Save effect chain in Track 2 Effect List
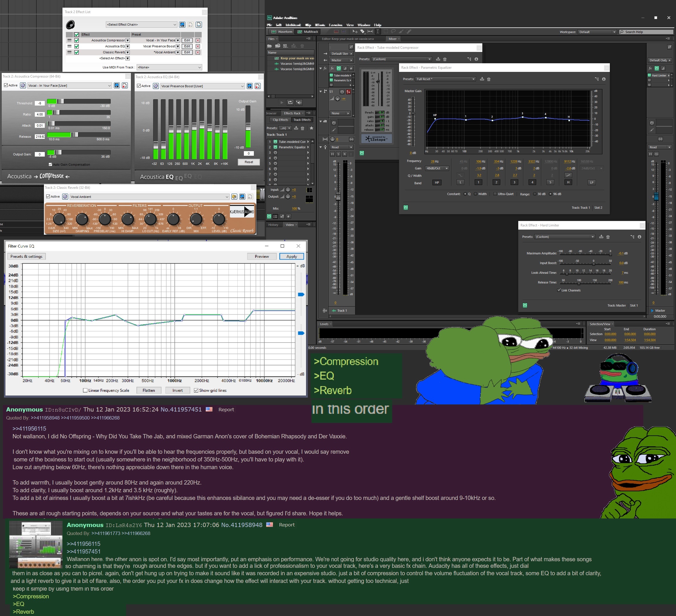Viewport: 676px width, 616px height. tap(182, 25)
